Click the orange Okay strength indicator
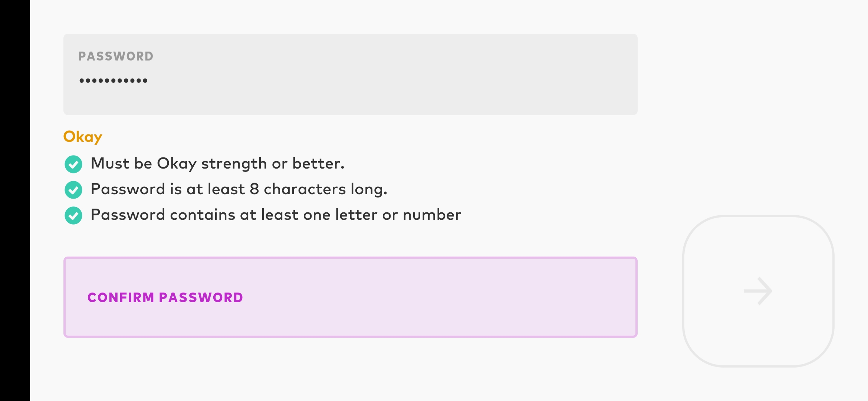868x401 pixels. tap(83, 137)
